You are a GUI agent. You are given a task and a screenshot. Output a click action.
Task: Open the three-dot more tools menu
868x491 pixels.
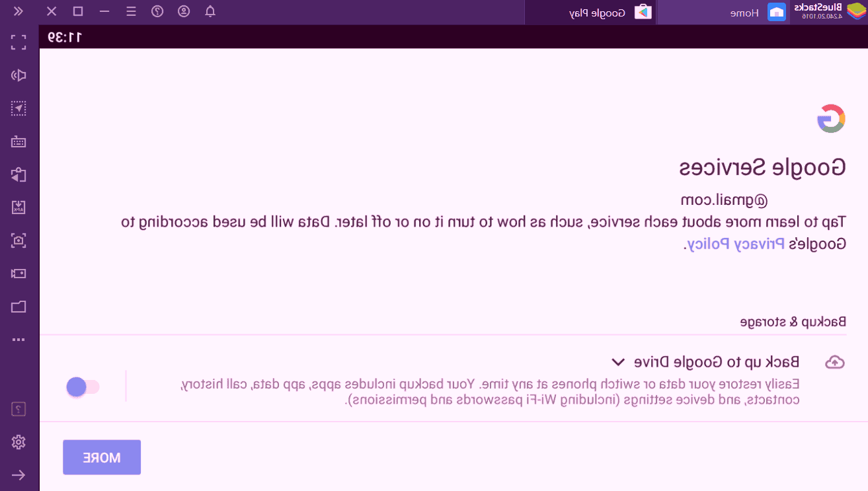(x=19, y=340)
